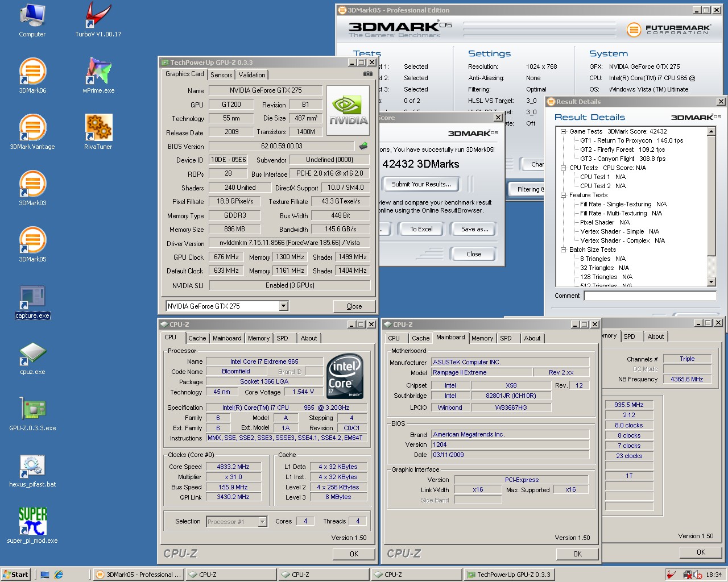
Task: Click the BIOS save chip icon in GPU-Z
Action: [x=363, y=146]
